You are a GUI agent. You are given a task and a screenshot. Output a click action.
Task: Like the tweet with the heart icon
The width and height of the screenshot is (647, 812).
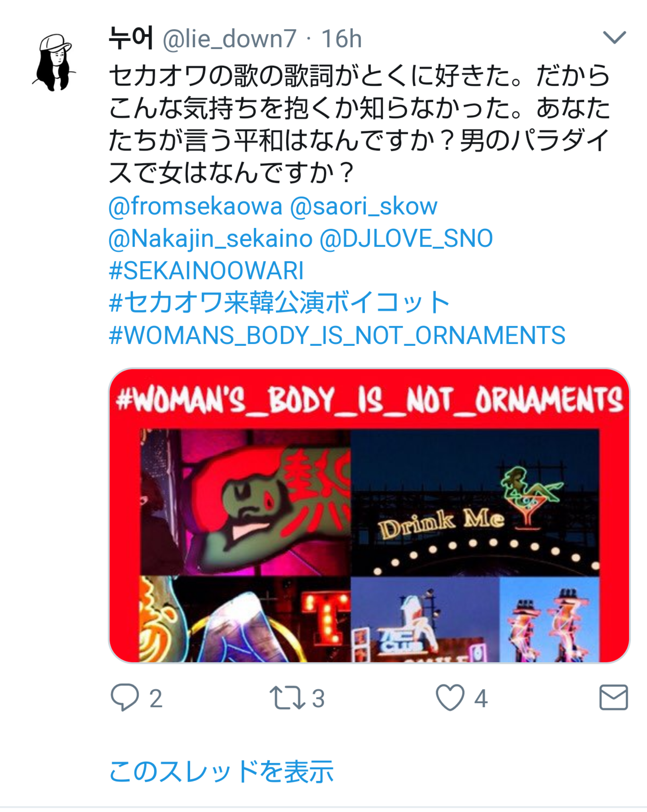pos(450,697)
